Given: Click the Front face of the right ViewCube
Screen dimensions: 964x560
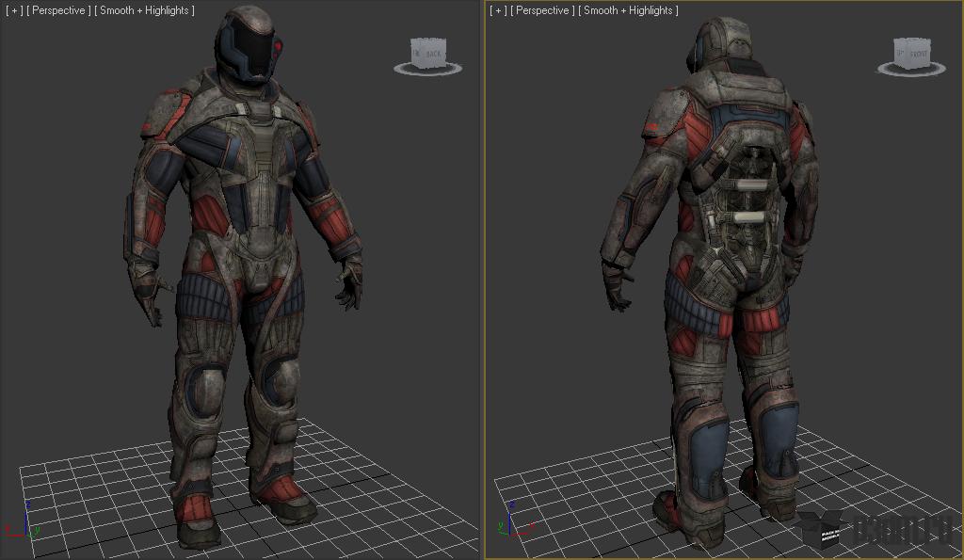Looking at the screenshot, I should tap(919, 55).
